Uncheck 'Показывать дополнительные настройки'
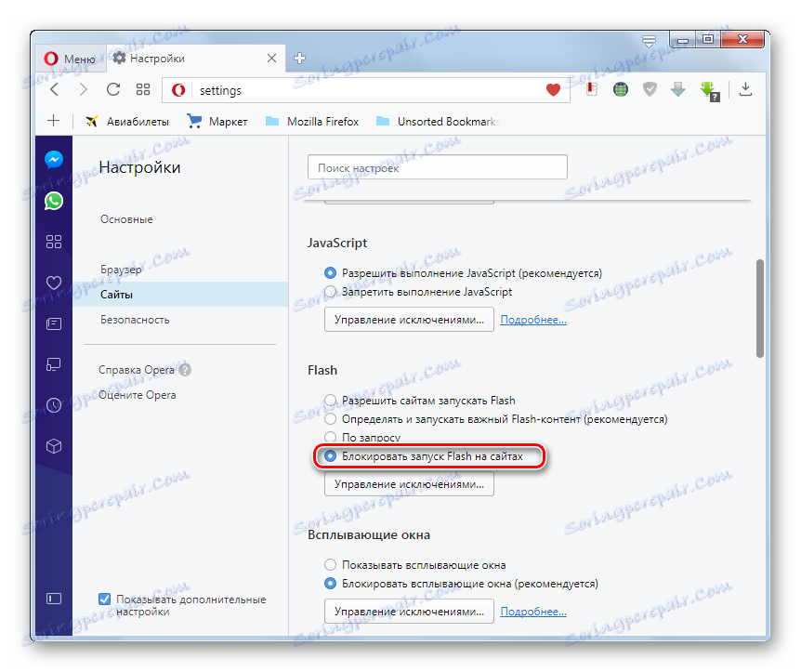801x672 pixels. (104, 599)
